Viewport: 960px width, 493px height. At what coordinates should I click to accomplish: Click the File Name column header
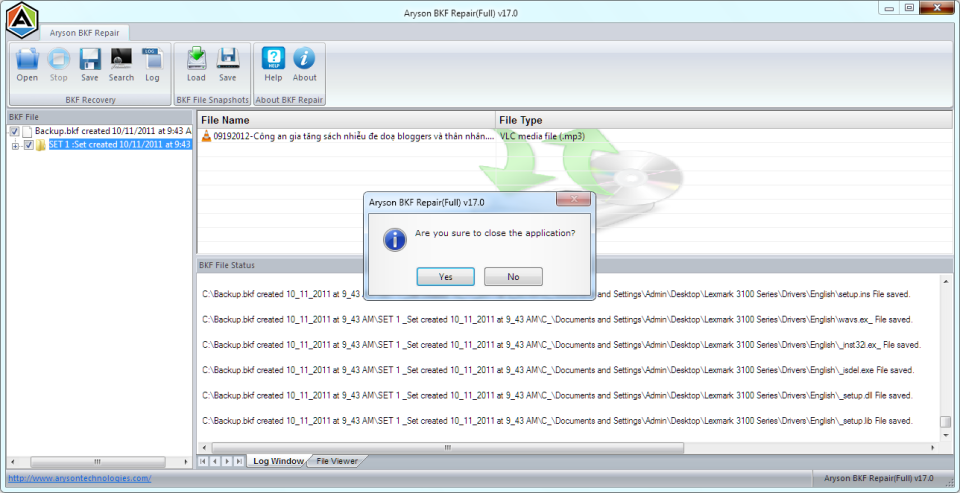coord(346,120)
